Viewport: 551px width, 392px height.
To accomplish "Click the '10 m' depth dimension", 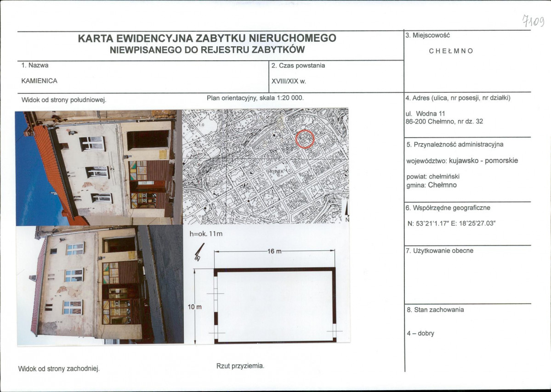I will [194, 307].
